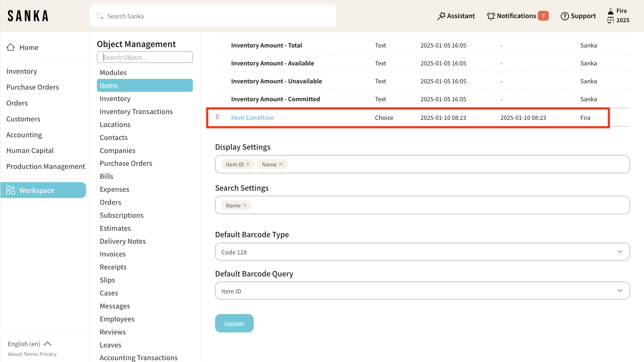Click the magnifier icon in Search Sanka
This screenshot has height=362, width=644.
(100, 16)
